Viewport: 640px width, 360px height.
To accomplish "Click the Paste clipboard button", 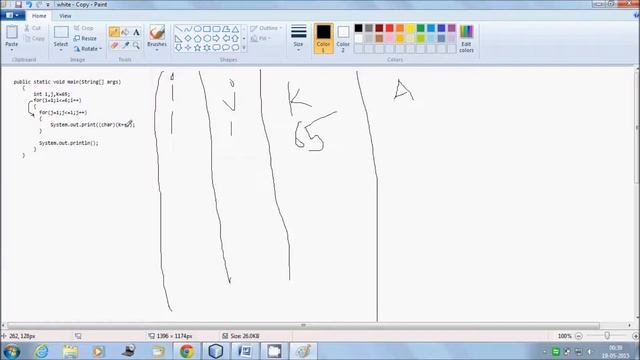I will click(12, 33).
